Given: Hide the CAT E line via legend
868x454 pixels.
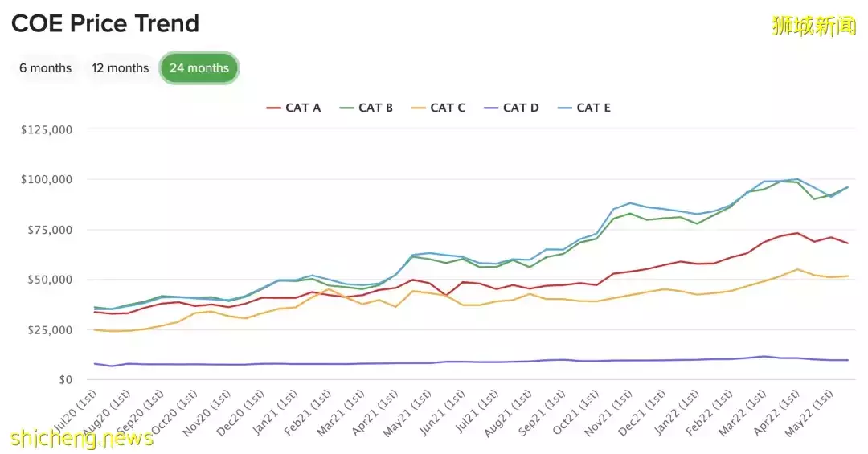Looking at the screenshot, I should [585, 108].
